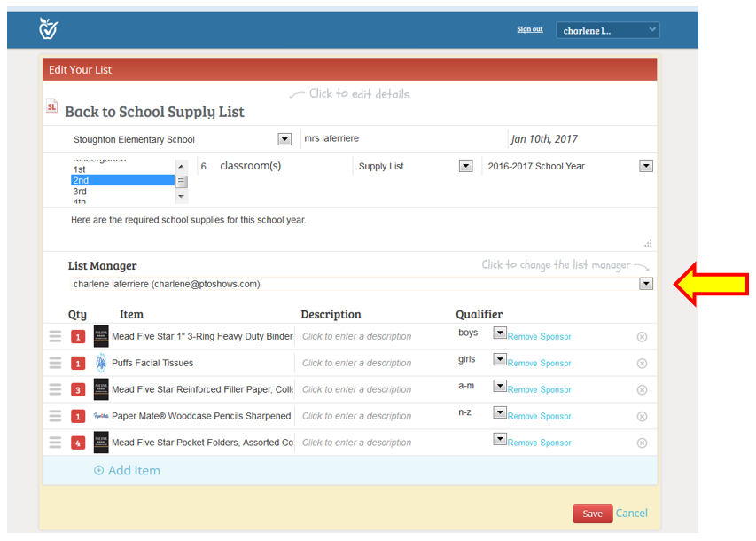Click quantity badge 3 for Filler Paper
Viewport: 756px width, 541px height.
tap(78, 390)
